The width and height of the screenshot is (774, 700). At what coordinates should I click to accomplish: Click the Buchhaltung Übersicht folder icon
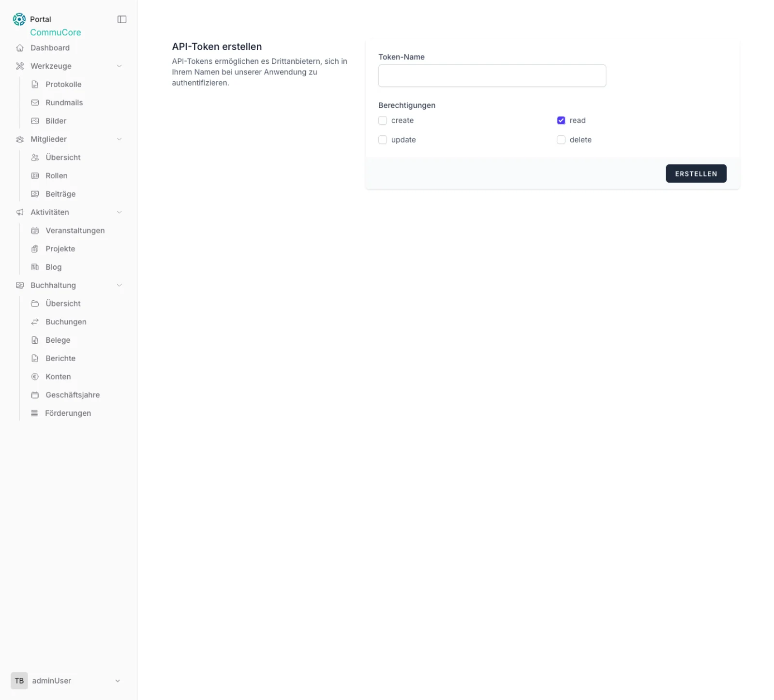(35, 304)
